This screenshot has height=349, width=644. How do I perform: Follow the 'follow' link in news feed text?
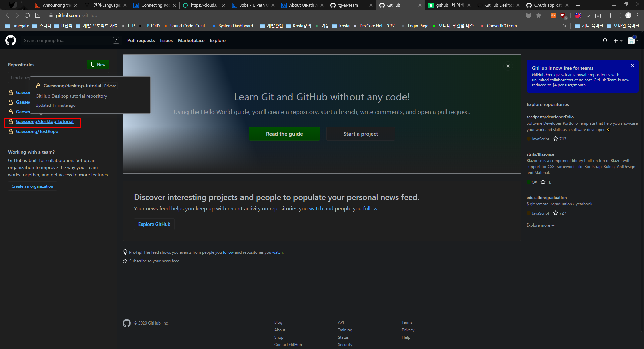pos(370,208)
